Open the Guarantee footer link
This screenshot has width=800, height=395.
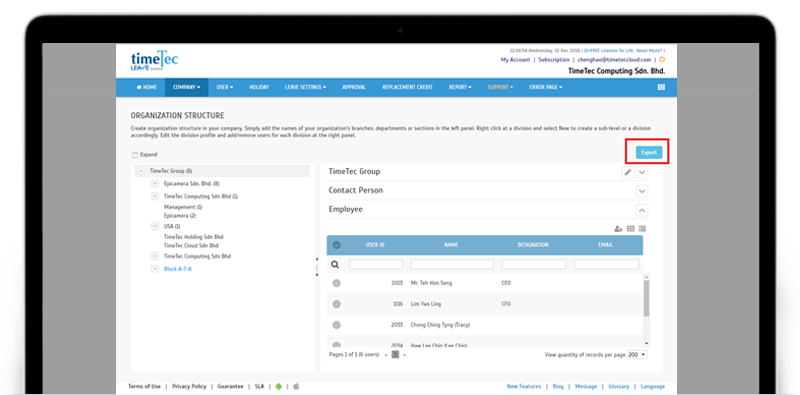[230, 386]
